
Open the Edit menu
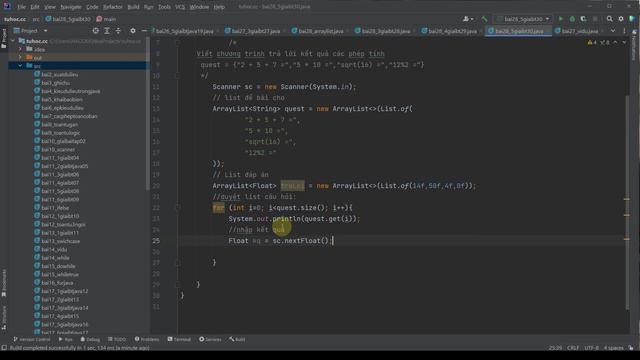point(35,7)
